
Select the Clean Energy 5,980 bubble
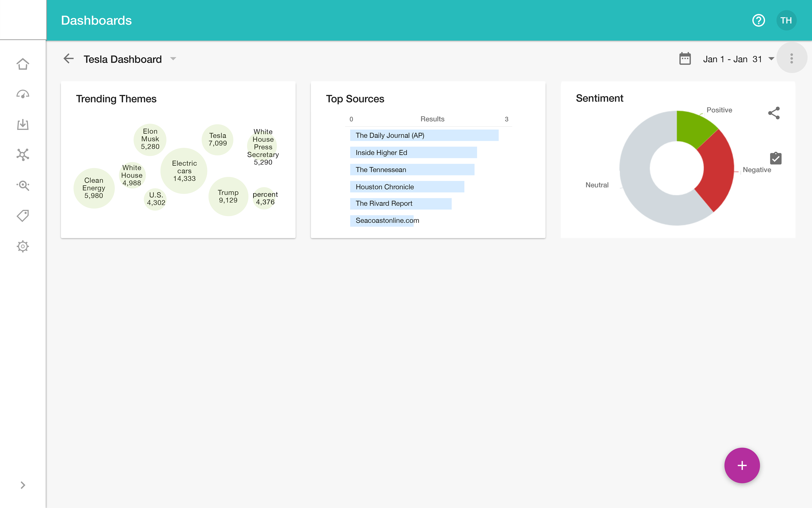pos(94,188)
